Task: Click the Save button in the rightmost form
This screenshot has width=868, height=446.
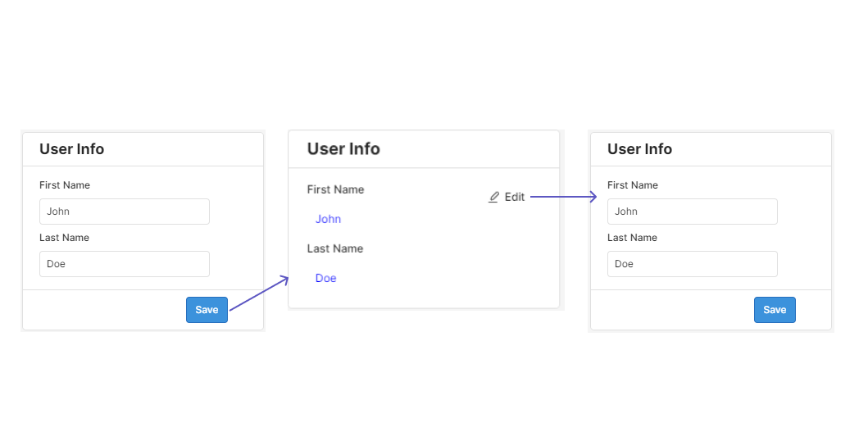Action: [x=775, y=310]
